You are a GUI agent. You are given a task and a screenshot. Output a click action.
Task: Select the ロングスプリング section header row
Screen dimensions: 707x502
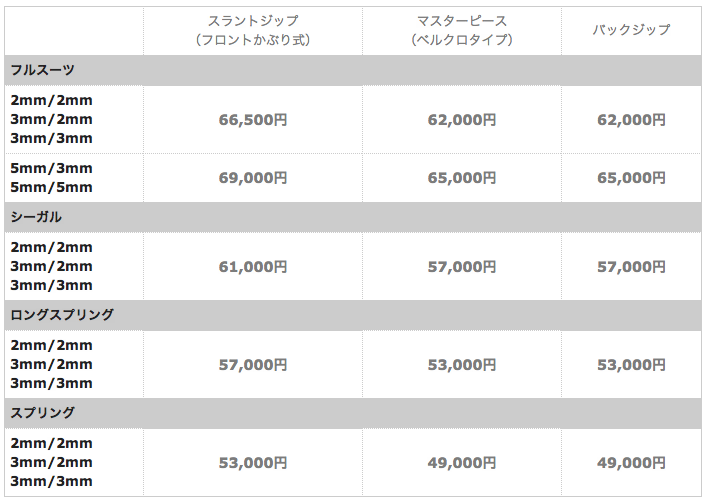pos(353,315)
